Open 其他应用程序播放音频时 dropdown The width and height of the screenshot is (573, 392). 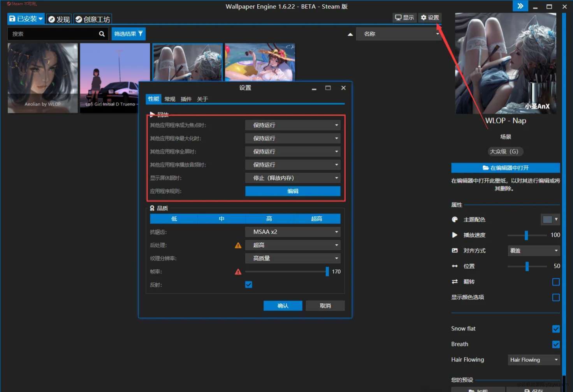[293, 165]
